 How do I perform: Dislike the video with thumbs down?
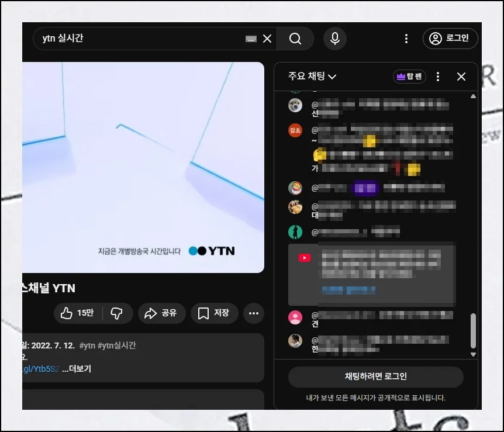point(117,313)
